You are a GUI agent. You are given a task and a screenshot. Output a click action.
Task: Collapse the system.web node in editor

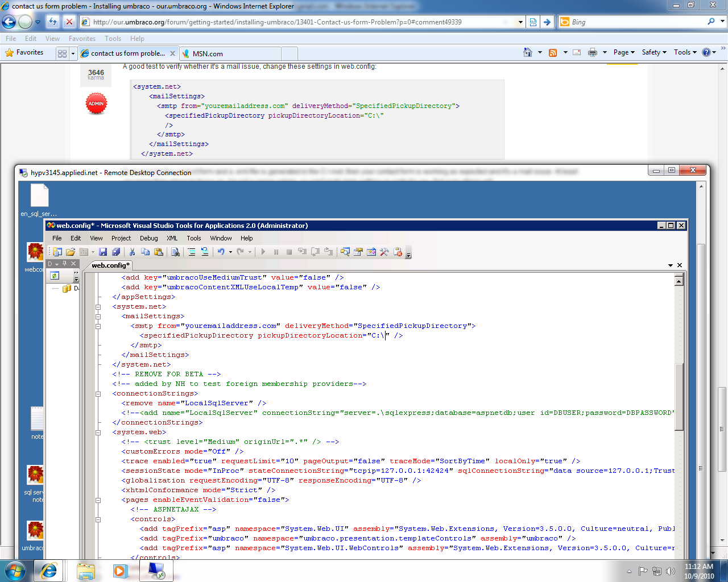click(x=98, y=433)
